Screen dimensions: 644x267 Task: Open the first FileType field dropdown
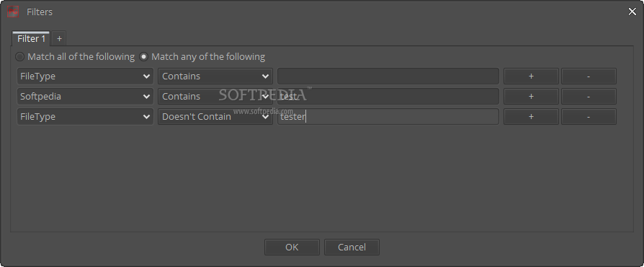click(85, 76)
